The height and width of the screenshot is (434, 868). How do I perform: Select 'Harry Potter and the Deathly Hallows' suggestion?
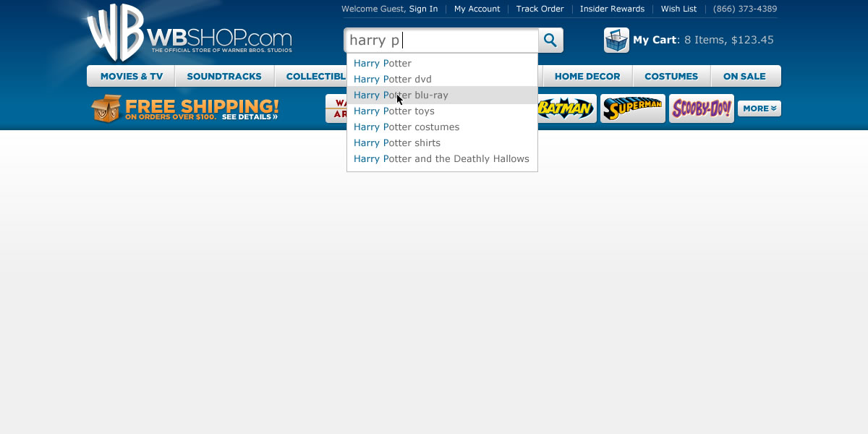pyautogui.click(x=441, y=159)
